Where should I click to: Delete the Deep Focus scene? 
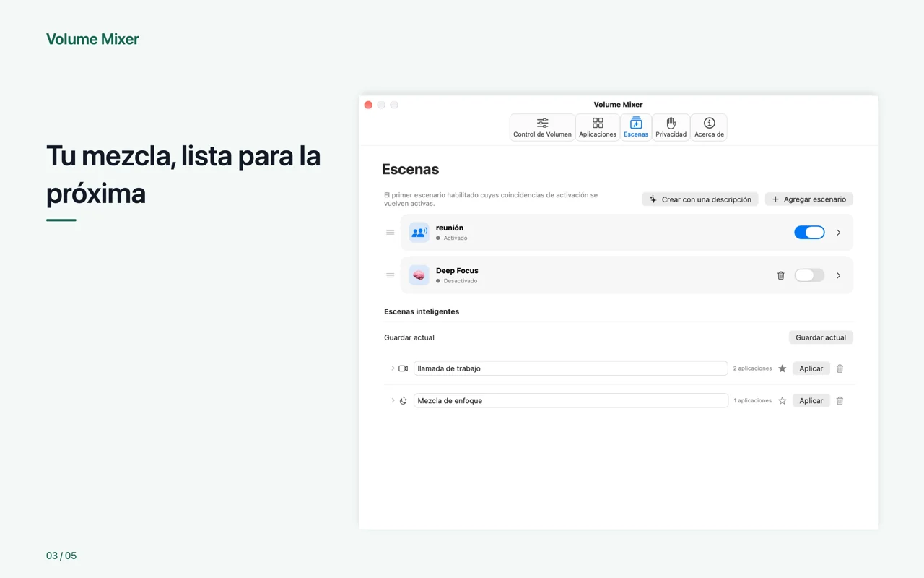coord(780,275)
